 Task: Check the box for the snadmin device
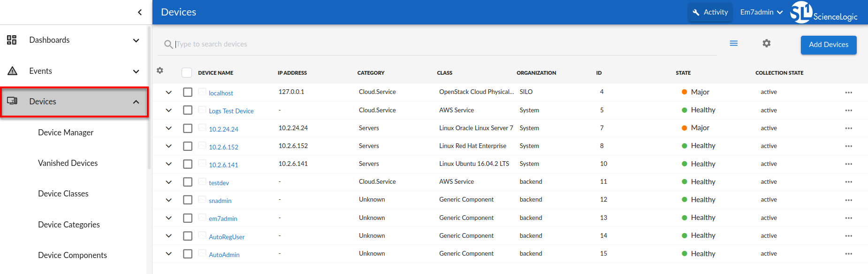coord(188,200)
